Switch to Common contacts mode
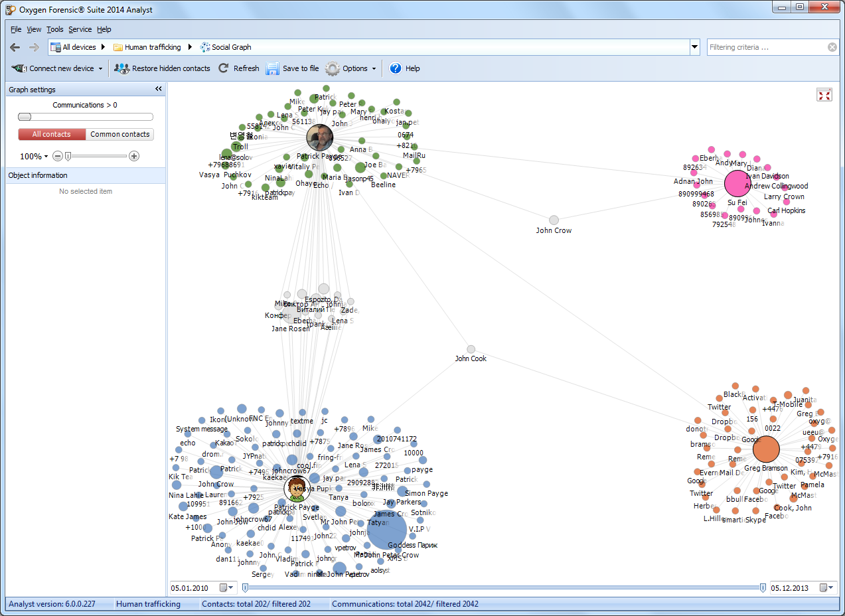 pyautogui.click(x=119, y=134)
